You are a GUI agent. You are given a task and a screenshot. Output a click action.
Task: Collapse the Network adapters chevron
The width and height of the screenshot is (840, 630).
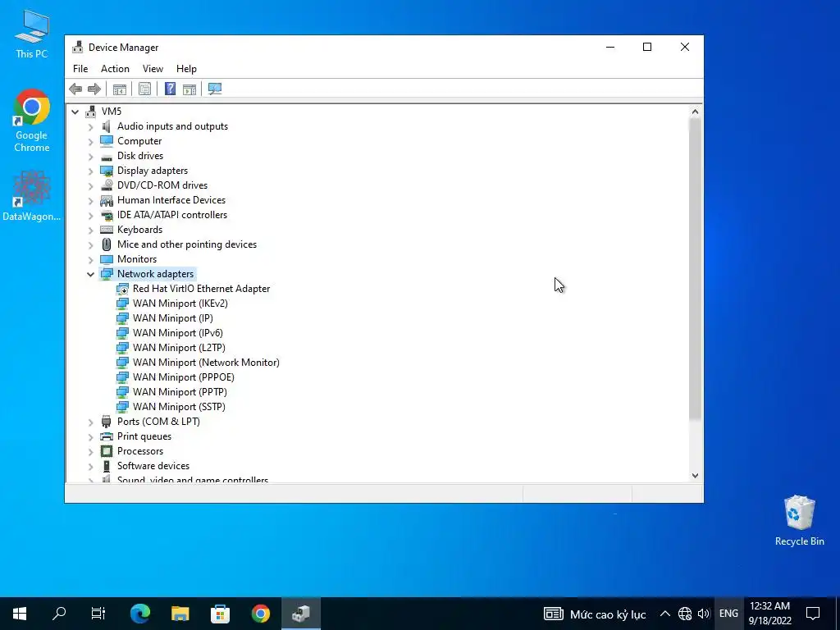pos(90,274)
